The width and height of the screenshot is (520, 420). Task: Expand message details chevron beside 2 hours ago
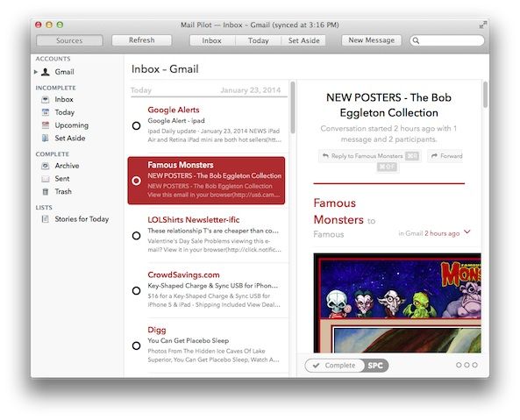(467, 231)
